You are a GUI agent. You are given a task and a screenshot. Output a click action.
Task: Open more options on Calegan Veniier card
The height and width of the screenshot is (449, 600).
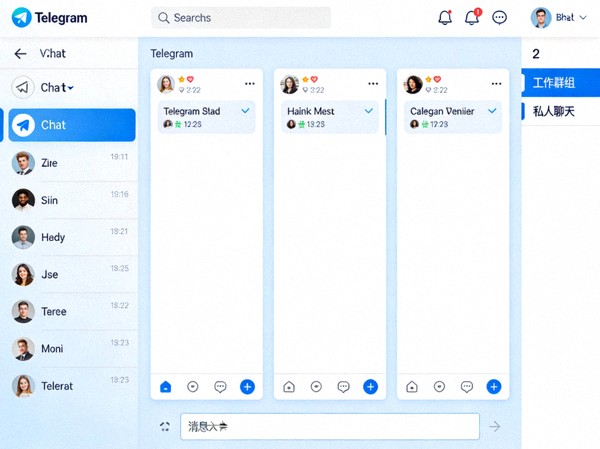[x=496, y=84]
